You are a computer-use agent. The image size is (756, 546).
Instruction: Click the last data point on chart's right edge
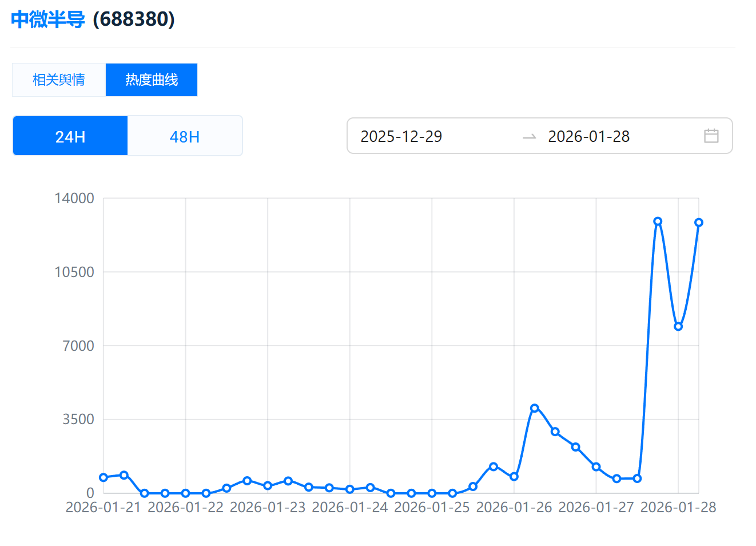click(x=698, y=223)
